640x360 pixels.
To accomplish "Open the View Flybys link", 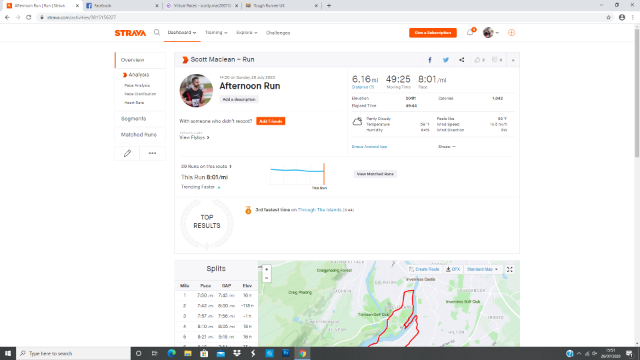I will pyautogui.click(x=194, y=138).
